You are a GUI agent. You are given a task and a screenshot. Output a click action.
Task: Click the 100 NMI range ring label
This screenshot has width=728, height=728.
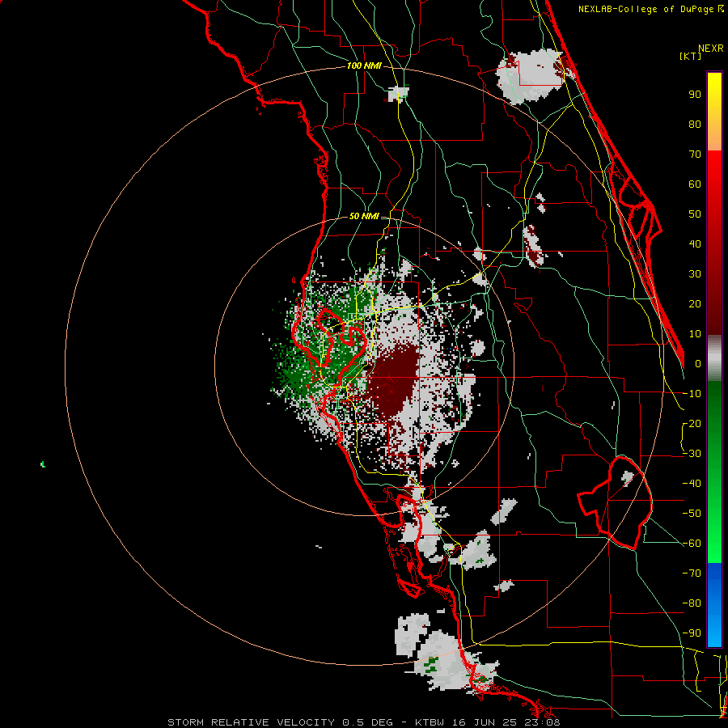click(x=364, y=66)
